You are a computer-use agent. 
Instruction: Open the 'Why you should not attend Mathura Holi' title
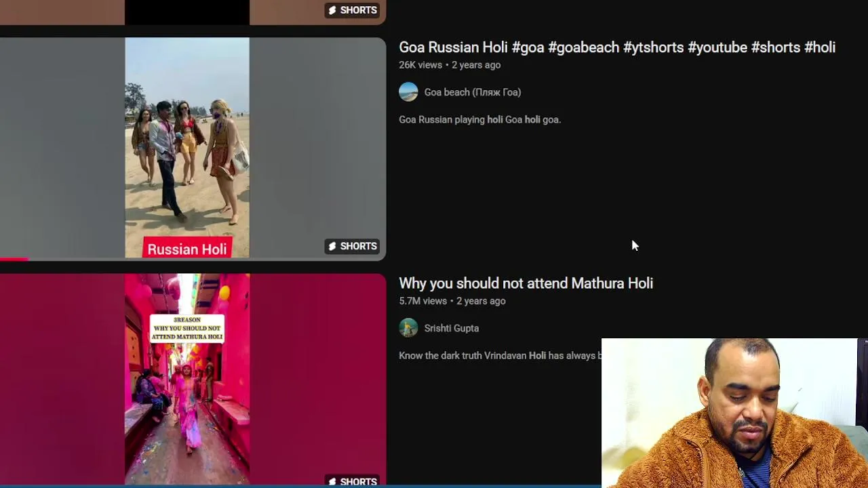526,283
